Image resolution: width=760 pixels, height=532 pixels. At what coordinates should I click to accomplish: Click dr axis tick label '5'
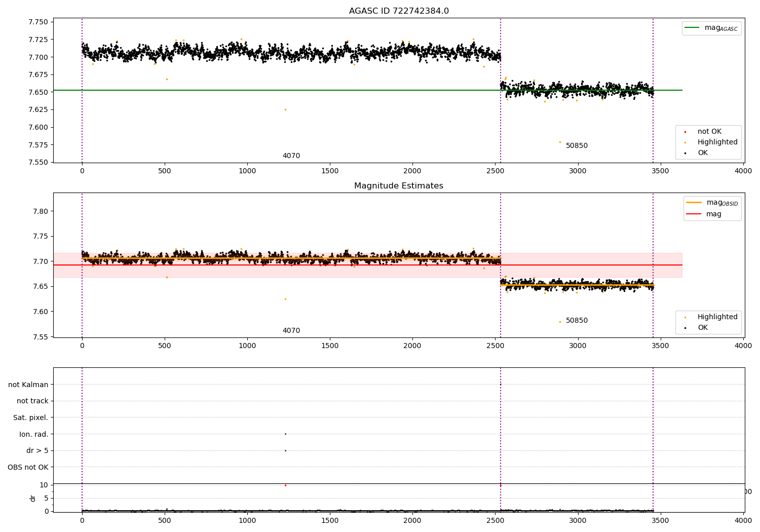(46, 498)
